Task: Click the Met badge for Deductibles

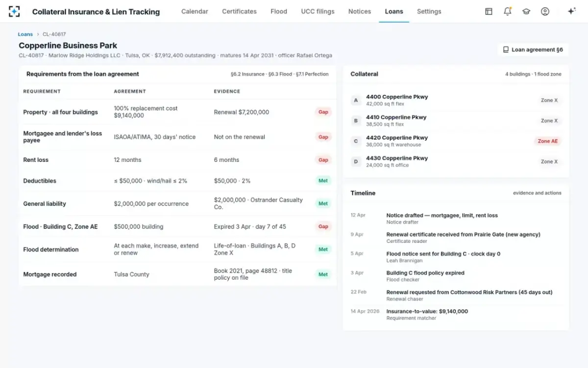Action: 323,181
